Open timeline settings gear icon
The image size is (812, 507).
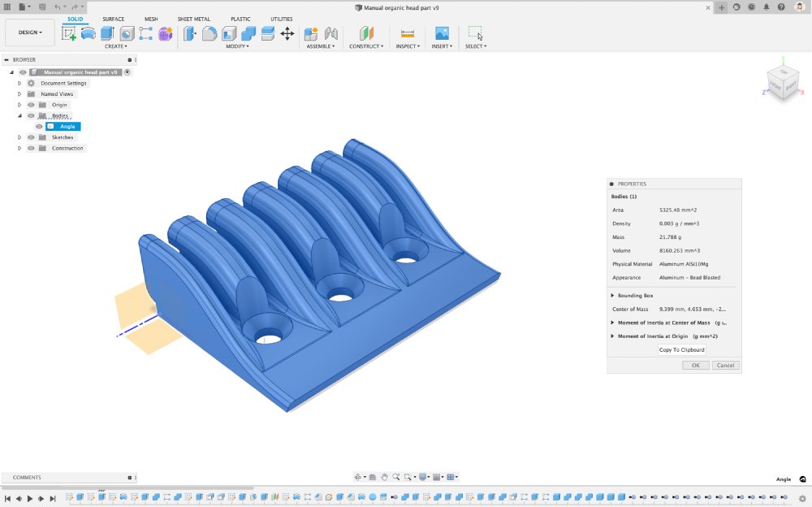point(803,498)
